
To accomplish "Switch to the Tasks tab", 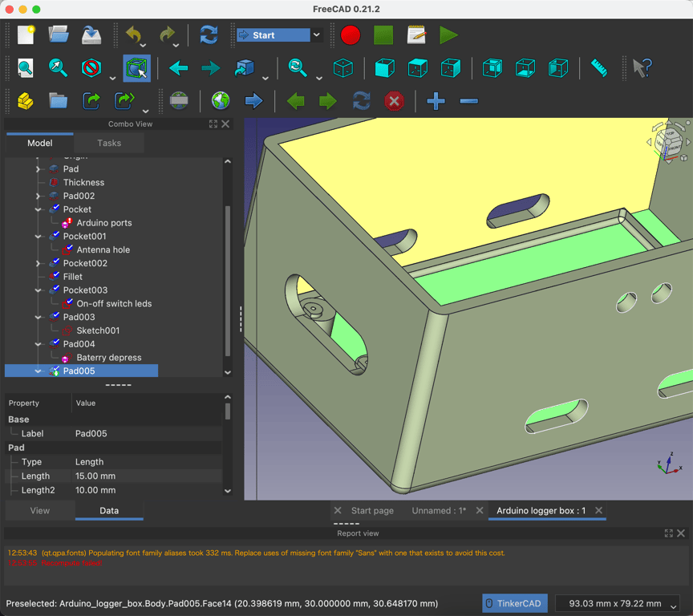I will 109,143.
